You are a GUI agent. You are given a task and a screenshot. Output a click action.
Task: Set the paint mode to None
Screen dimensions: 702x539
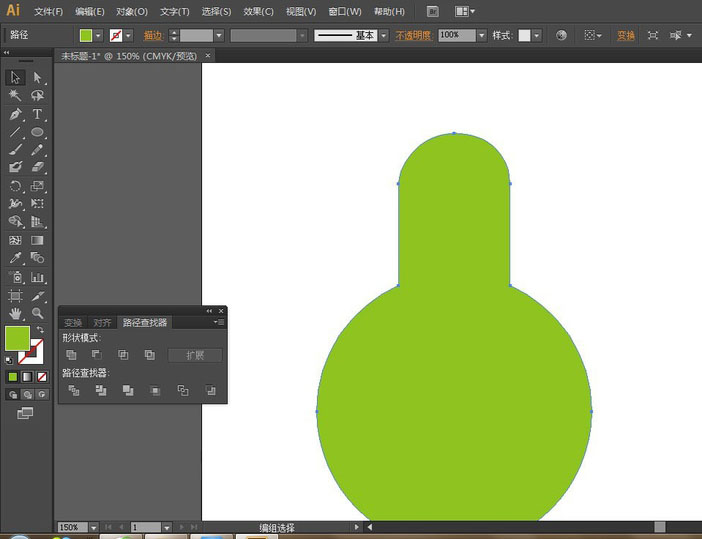41,377
